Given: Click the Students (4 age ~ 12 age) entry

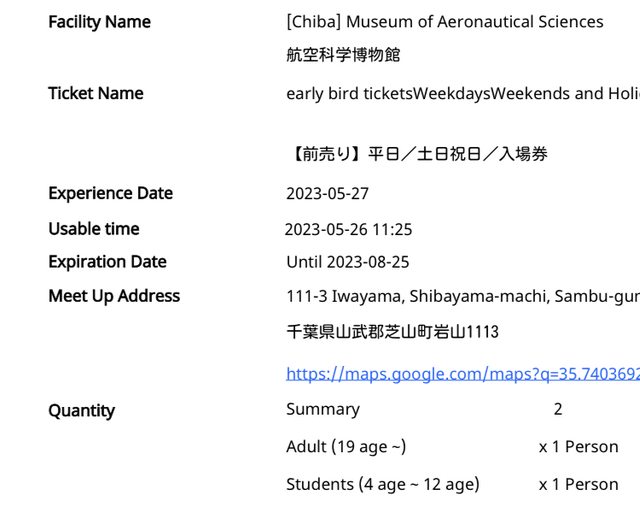Looking at the screenshot, I should (x=382, y=484).
